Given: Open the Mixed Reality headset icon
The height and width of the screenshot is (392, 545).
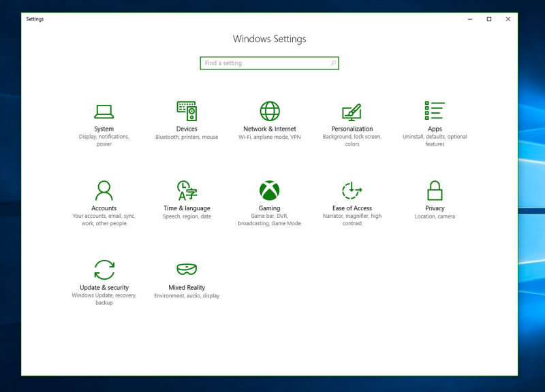Looking at the screenshot, I should click(187, 269).
